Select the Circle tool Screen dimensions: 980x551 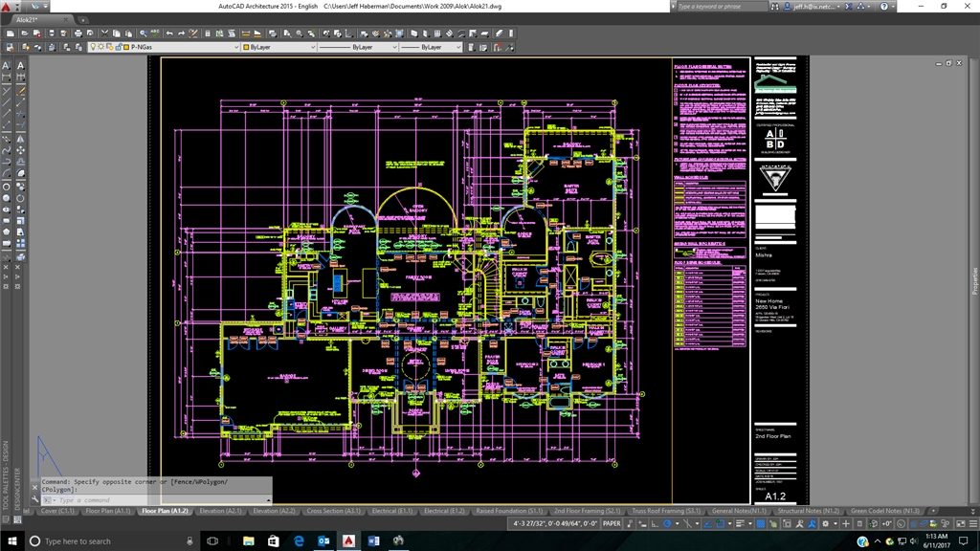tap(8, 187)
